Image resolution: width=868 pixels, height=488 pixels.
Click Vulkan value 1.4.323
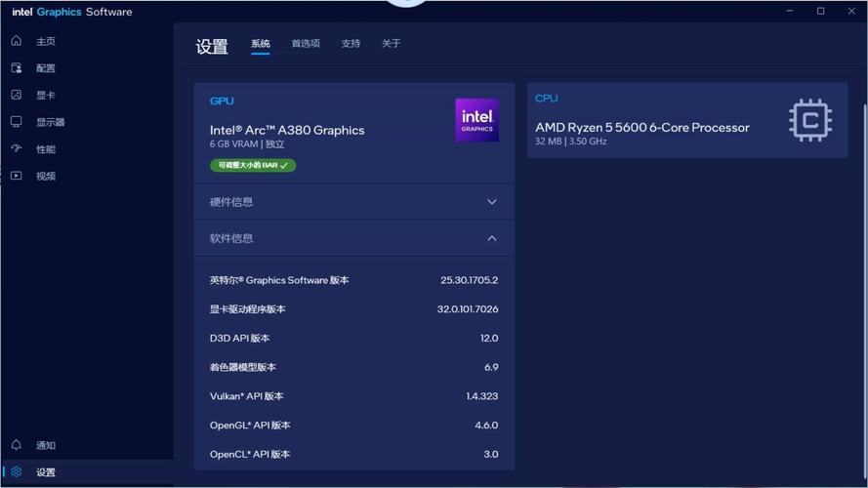[481, 396]
